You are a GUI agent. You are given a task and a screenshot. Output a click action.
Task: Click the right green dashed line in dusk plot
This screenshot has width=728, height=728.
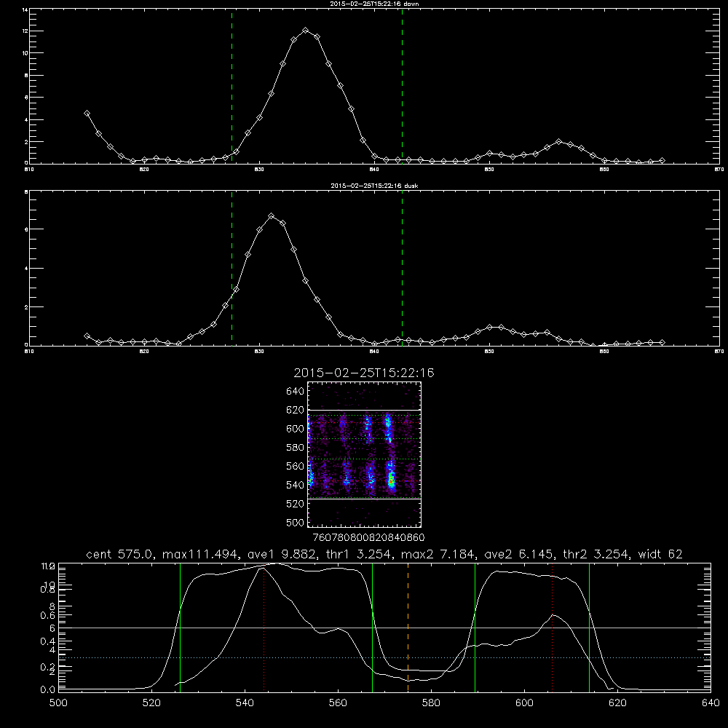pyautogui.click(x=402, y=268)
